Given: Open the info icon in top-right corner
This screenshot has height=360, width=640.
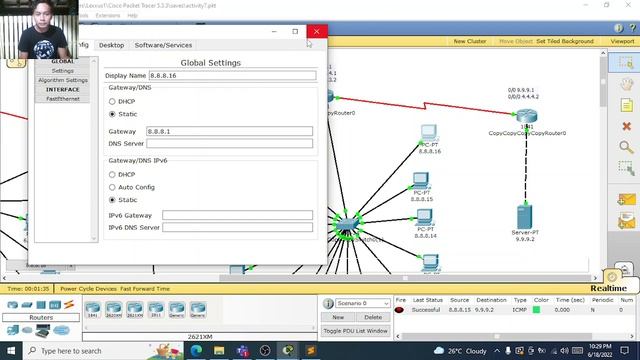Looking at the screenshot, I should 618,28.
